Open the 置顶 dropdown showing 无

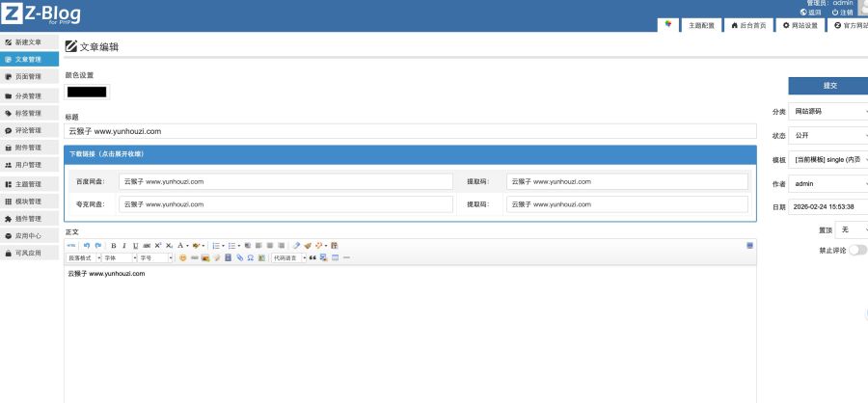tap(854, 230)
